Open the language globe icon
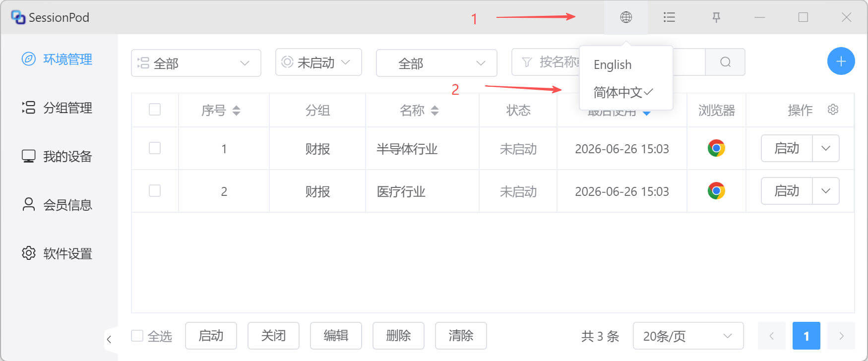 pos(626,17)
